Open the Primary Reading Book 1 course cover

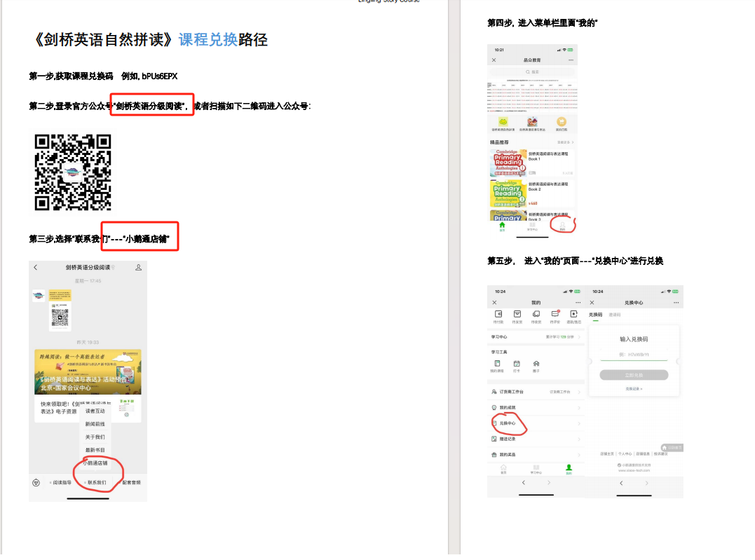coord(508,163)
